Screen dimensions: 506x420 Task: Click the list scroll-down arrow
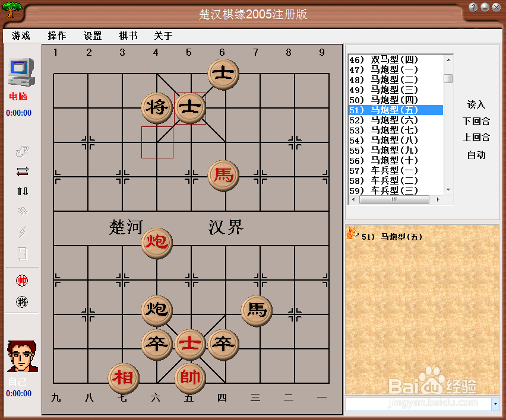(x=448, y=190)
